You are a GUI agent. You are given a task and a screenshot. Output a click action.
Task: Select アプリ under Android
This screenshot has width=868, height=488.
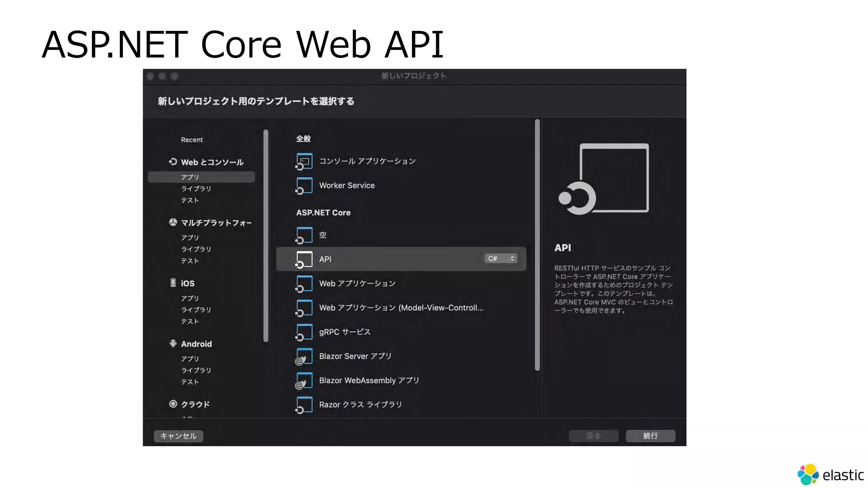tap(190, 358)
